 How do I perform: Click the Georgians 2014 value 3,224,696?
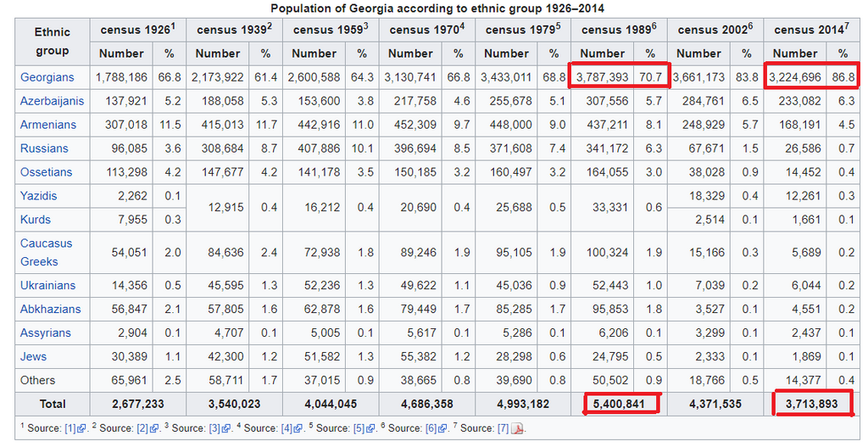coord(795,77)
